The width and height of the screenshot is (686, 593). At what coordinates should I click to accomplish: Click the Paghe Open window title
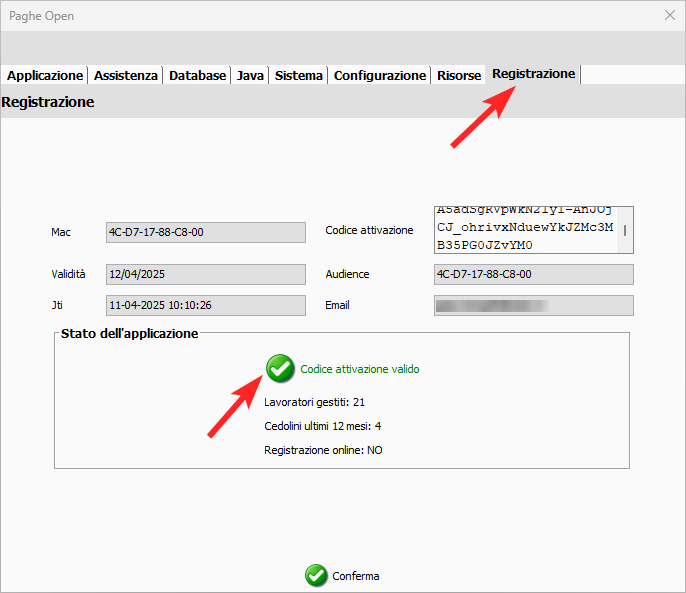[42, 16]
